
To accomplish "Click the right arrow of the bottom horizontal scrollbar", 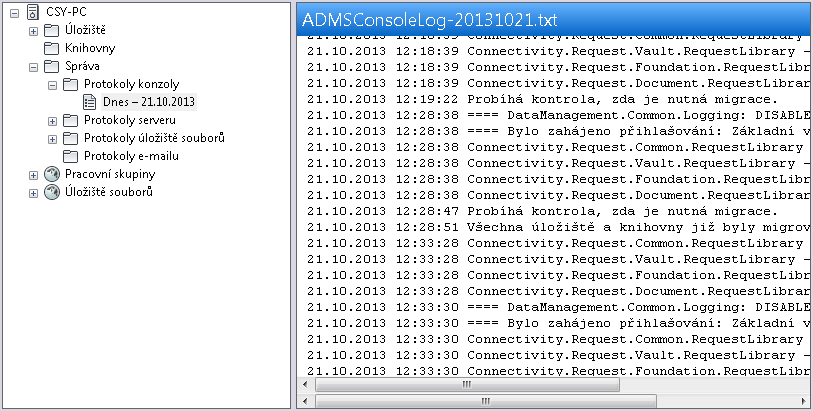I will tap(803, 401).
